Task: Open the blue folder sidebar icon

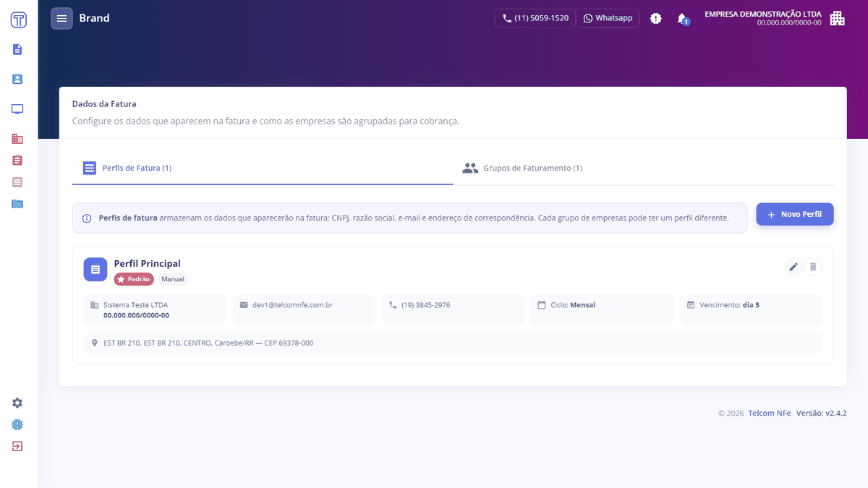Action: point(17,204)
